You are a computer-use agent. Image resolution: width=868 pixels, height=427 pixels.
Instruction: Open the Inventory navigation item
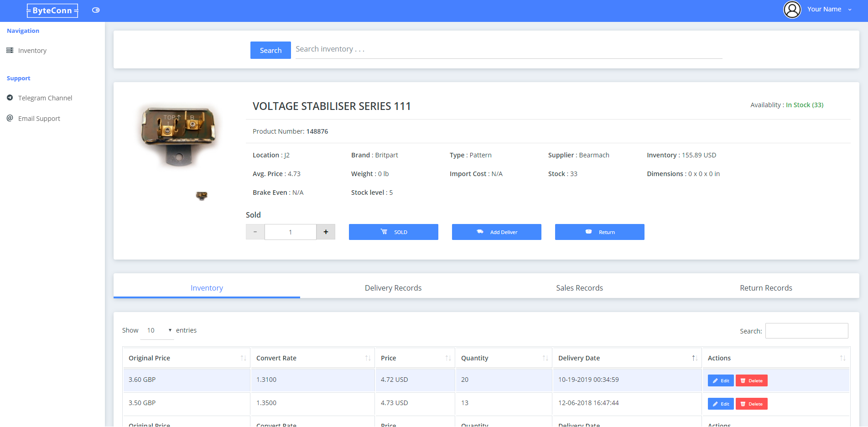(x=32, y=51)
